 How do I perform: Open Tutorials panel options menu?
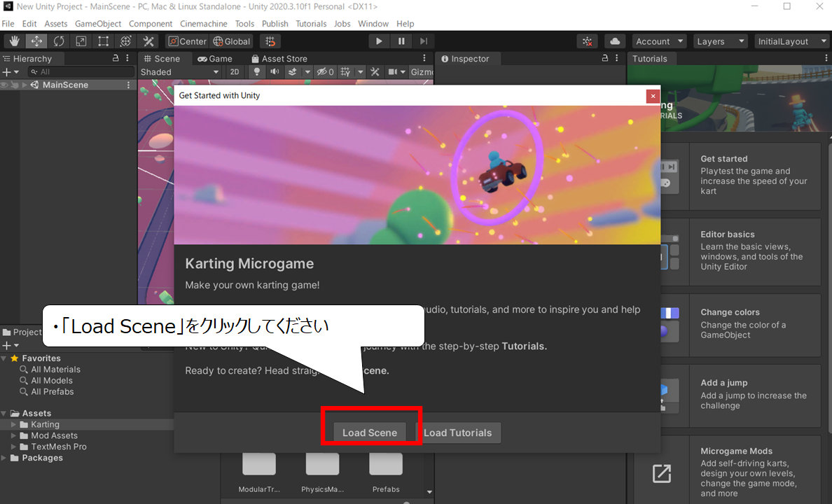(x=826, y=58)
